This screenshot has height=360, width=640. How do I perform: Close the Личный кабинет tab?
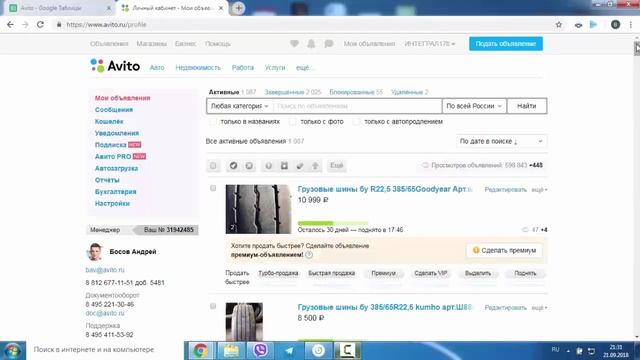[221, 8]
